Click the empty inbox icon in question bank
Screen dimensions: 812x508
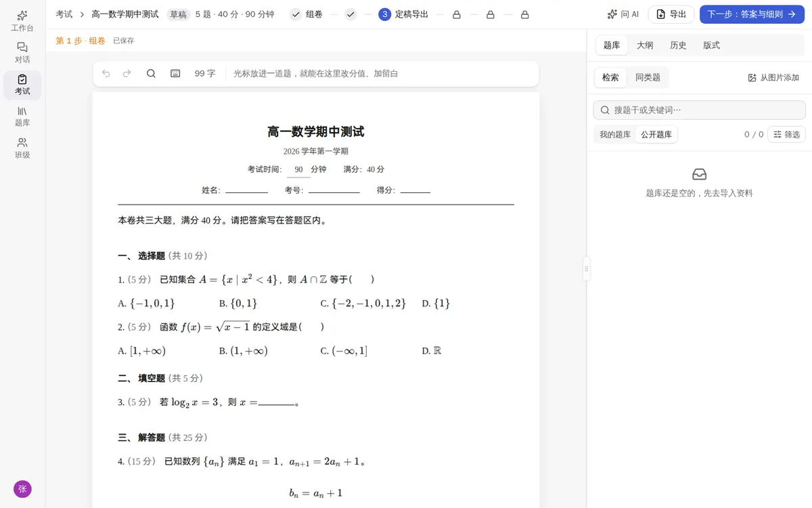[700, 175]
